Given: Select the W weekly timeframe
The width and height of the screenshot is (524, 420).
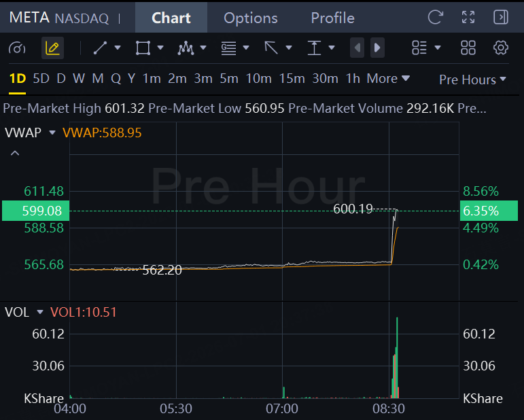Looking at the screenshot, I should coord(79,79).
